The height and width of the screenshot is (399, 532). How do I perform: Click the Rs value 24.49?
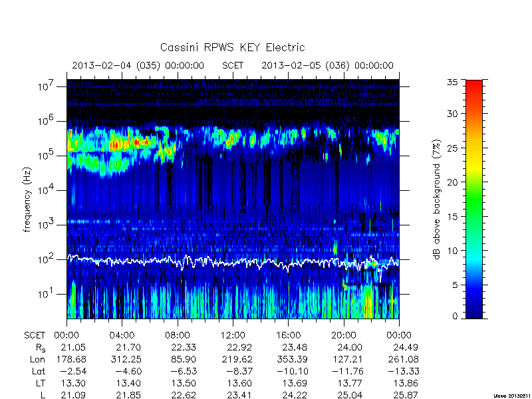(406, 347)
